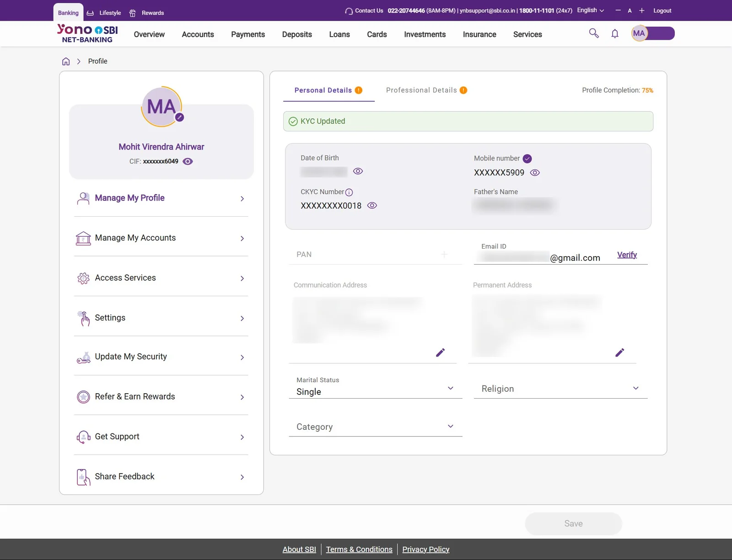The width and height of the screenshot is (732, 560).
Task: Click the KYC Updated check circle icon
Action: pyautogui.click(x=293, y=122)
